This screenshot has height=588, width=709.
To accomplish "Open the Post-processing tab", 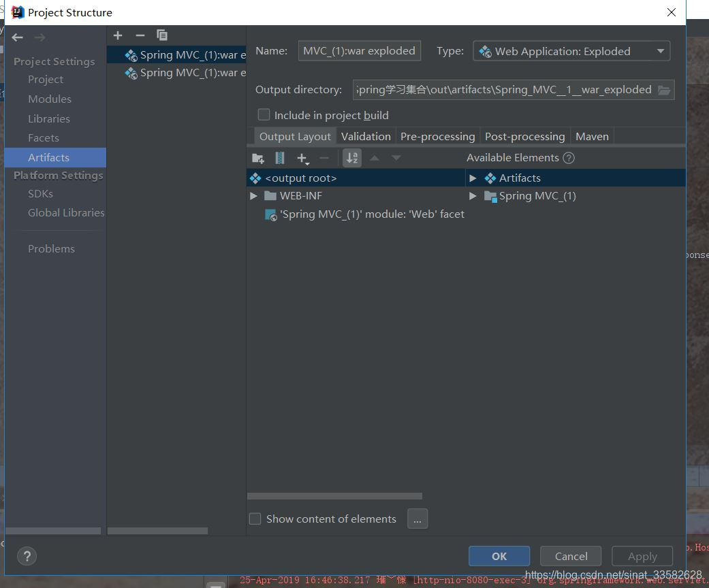I will tap(524, 137).
